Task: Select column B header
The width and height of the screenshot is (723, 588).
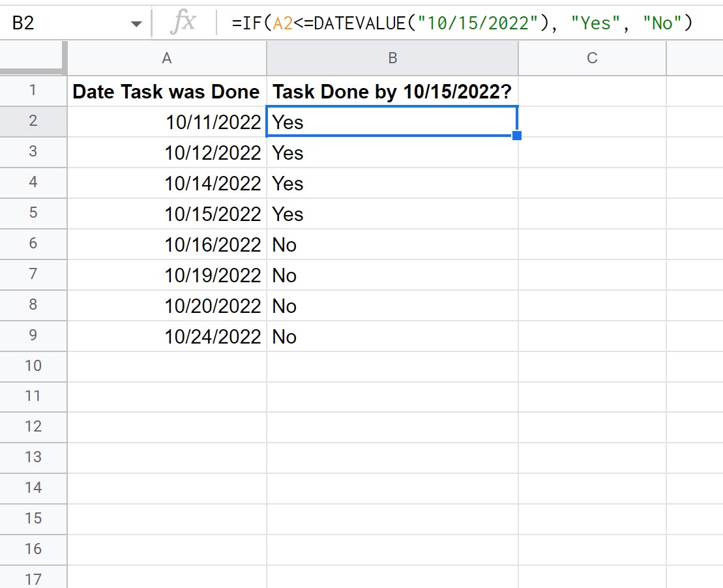Action: point(392,58)
